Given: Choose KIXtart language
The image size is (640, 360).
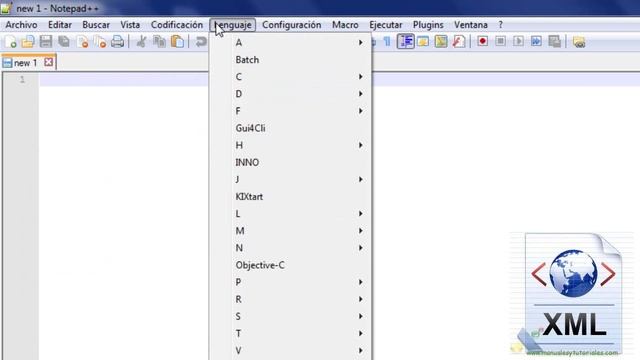Looking at the screenshot, I should tap(291, 197).
